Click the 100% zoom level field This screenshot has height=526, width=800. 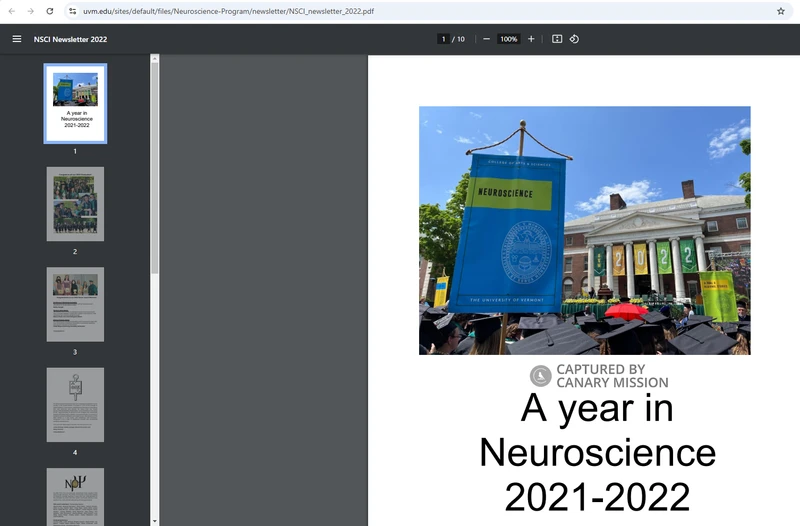(509, 39)
